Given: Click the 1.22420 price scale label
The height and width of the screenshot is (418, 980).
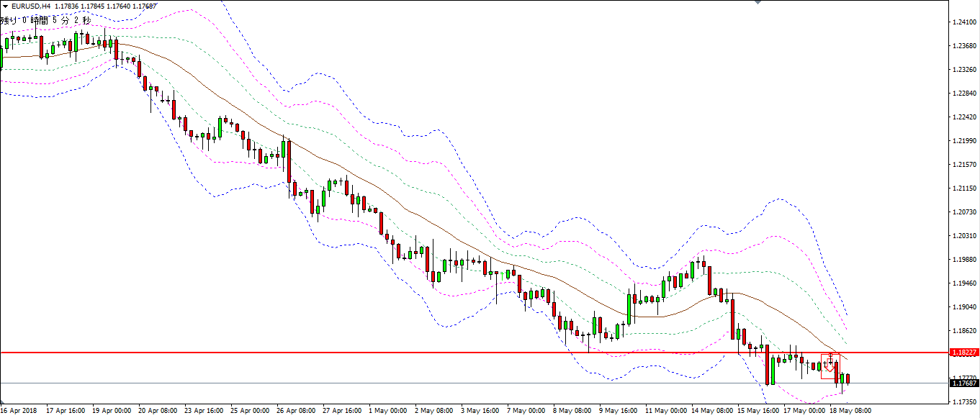Looking at the screenshot, I should point(963,117).
